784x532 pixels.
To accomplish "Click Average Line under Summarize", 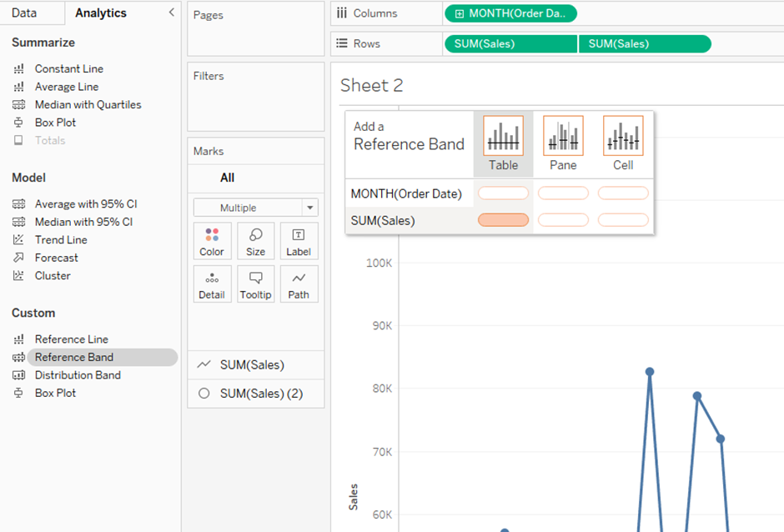I will [x=66, y=87].
